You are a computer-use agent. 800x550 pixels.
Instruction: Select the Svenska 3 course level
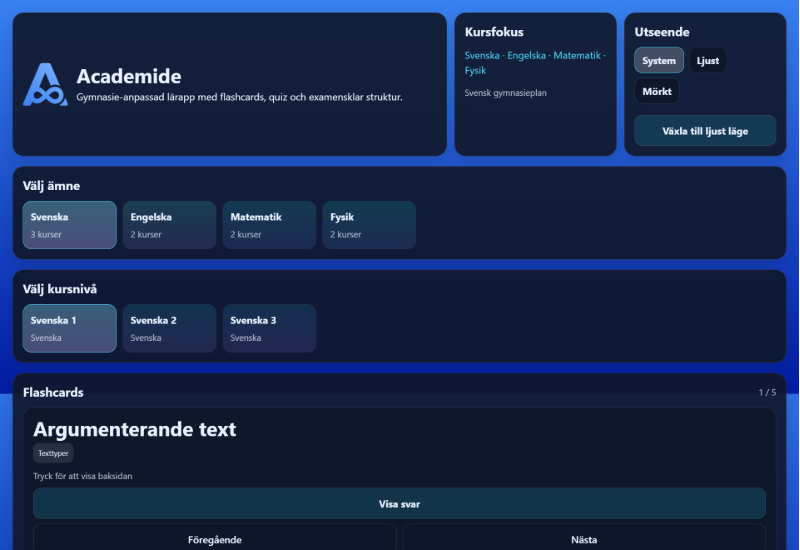pyautogui.click(x=269, y=328)
